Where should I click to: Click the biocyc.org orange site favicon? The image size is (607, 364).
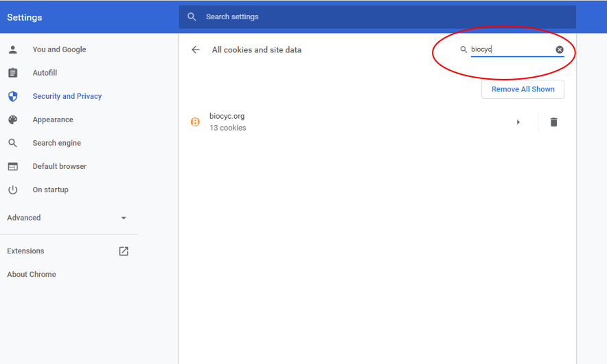[x=195, y=122]
